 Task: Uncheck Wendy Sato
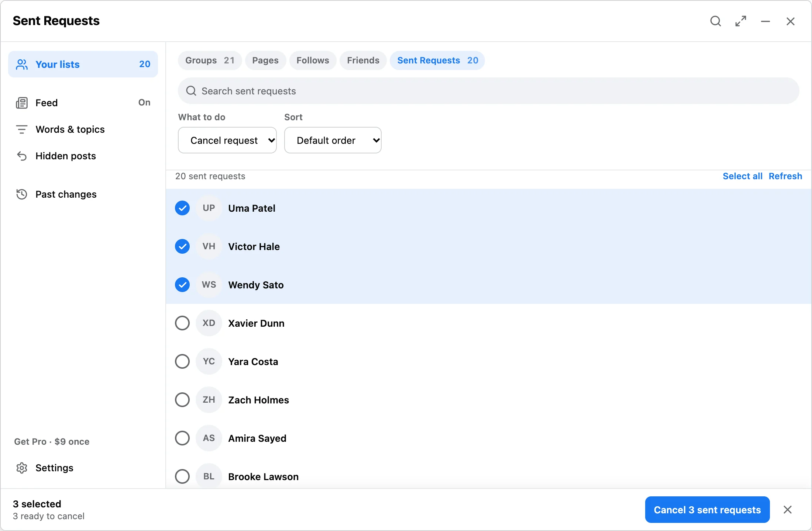point(182,285)
